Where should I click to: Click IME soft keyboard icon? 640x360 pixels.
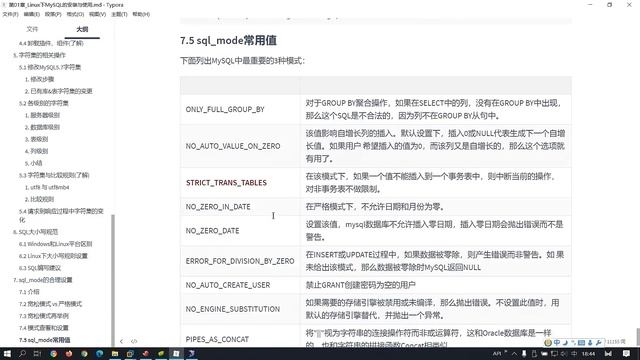point(582,342)
